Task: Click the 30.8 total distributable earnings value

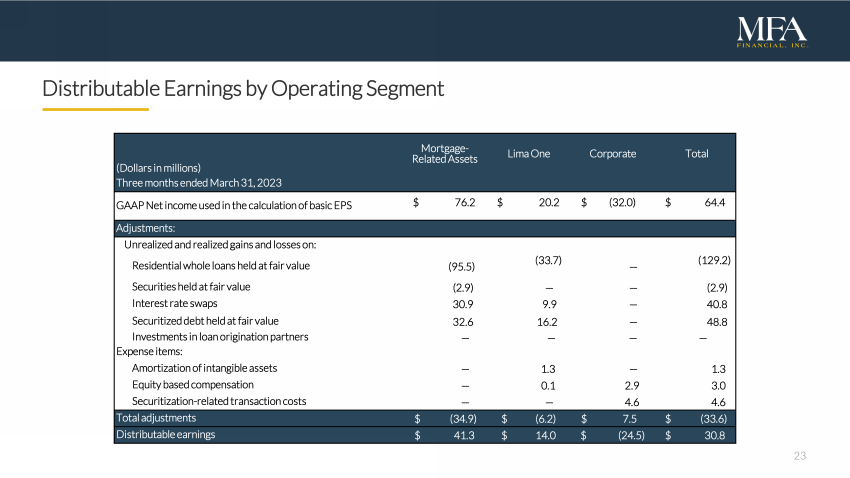Action: point(714,435)
